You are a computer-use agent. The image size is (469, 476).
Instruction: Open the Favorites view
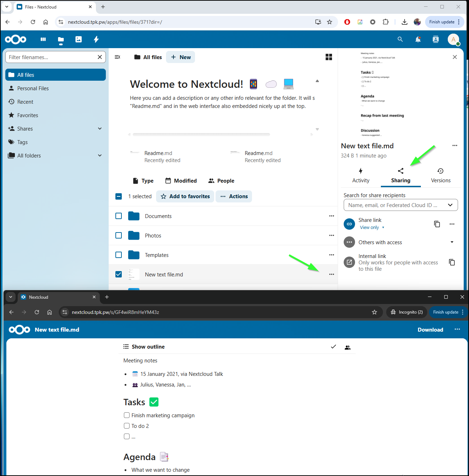[x=56, y=115]
